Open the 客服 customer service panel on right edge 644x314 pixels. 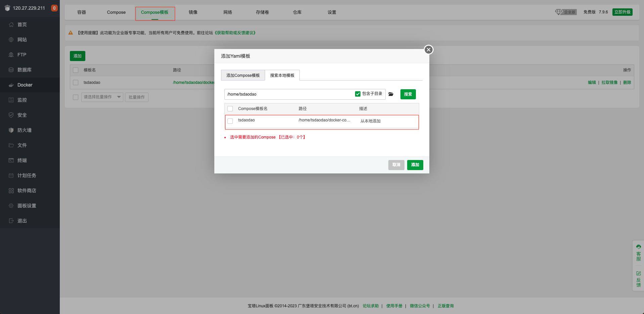[639, 253]
